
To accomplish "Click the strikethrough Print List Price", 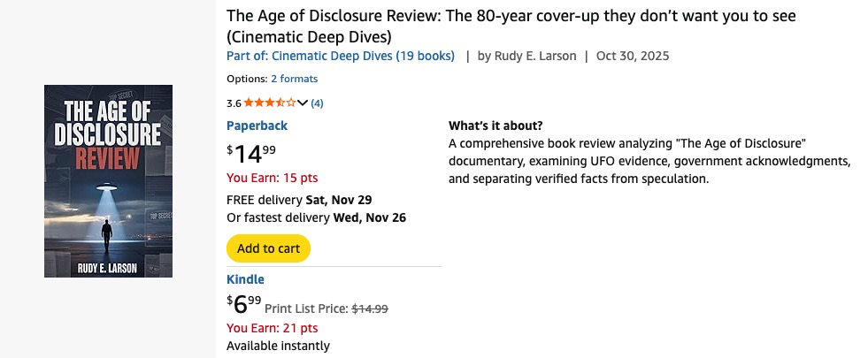I will (x=370, y=308).
